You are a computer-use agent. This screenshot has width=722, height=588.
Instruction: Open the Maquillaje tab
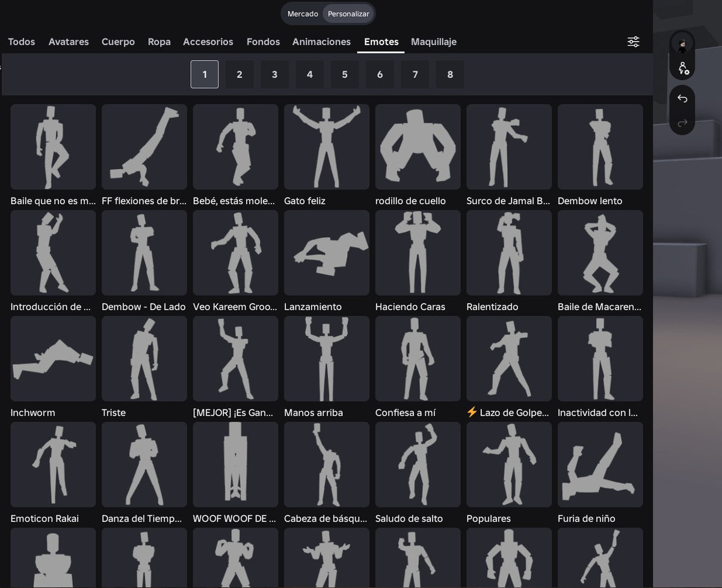pos(434,42)
